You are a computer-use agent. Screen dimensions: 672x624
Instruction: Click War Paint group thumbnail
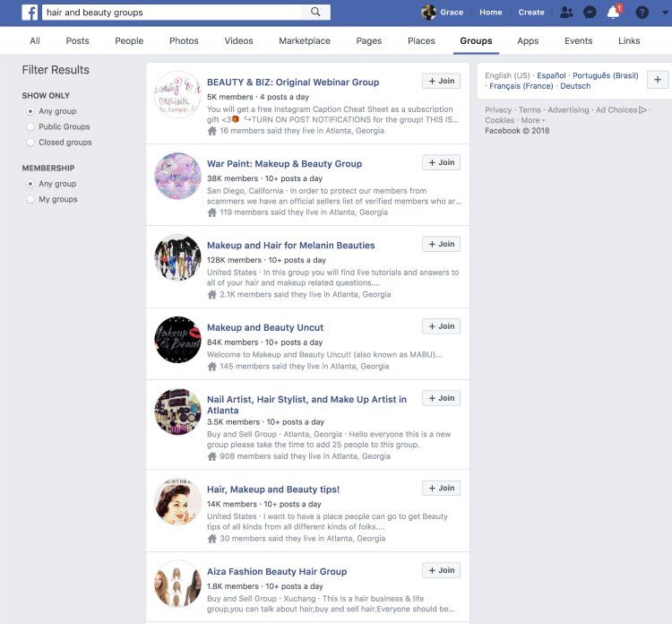pos(177,176)
